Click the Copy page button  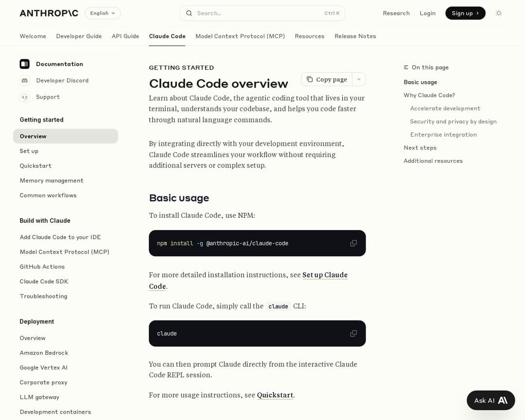coord(327,79)
